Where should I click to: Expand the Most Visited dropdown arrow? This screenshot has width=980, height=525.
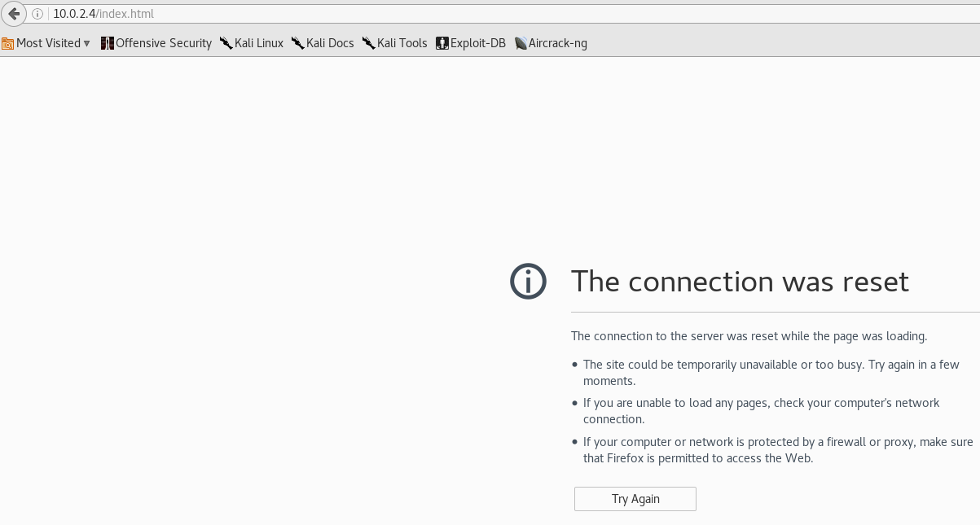pyautogui.click(x=87, y=44)
